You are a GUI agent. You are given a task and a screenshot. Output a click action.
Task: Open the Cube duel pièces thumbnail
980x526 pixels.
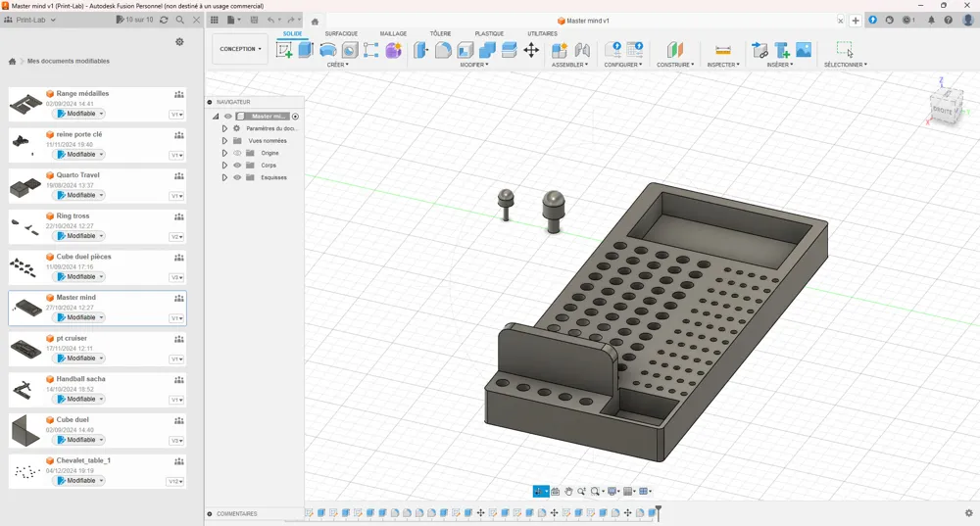coord(24,267)
